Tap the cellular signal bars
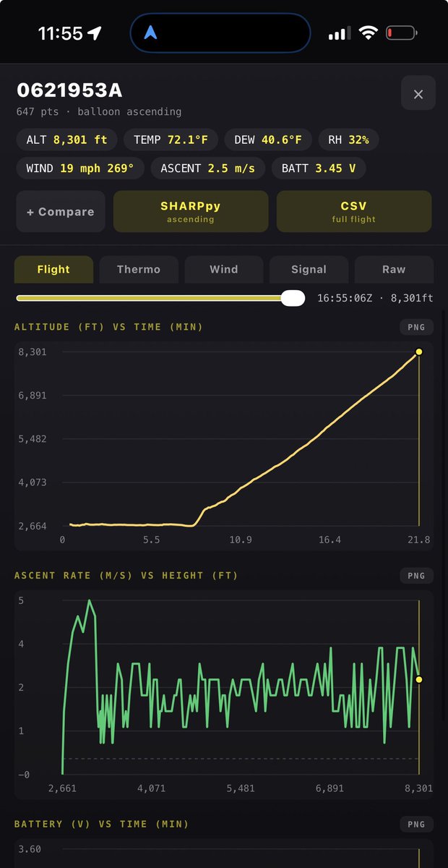 pyautogui.click(x=338, y=33)
